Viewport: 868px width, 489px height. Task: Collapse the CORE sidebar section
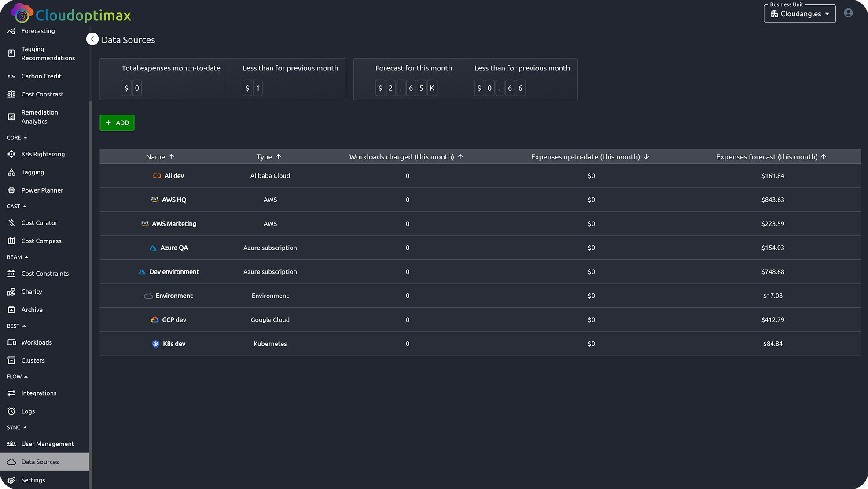(x=17, y=137)
